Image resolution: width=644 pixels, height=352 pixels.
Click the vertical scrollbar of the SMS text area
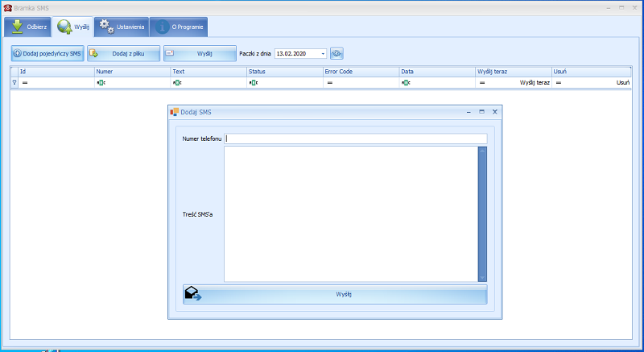click(x=482, y=214)
